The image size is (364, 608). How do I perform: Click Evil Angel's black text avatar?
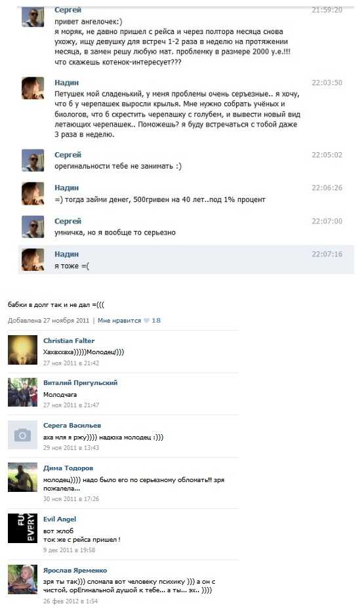coord(22,528)
